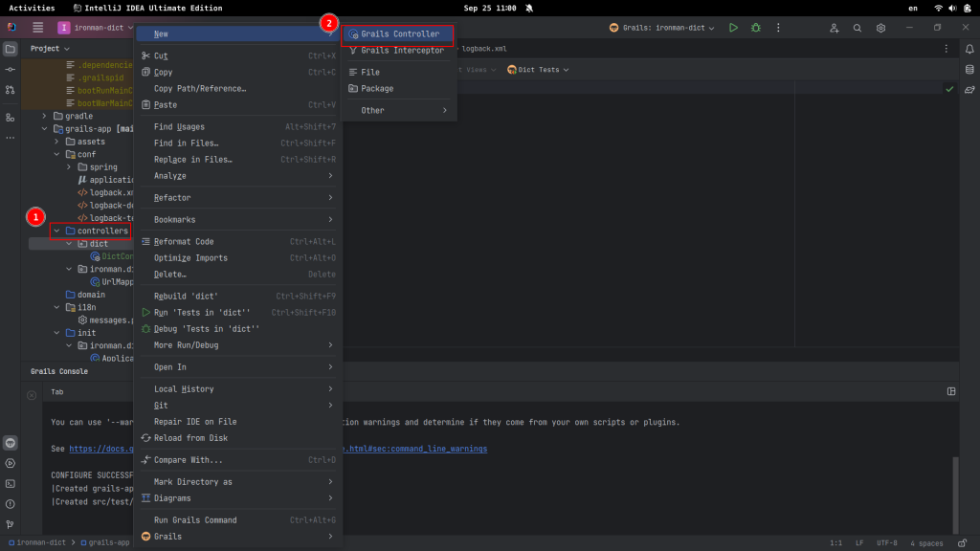This screenshot has height=551, width=980.
Task: Click the UTF-8 encoding status bar entry
Action: coord(886,543)
